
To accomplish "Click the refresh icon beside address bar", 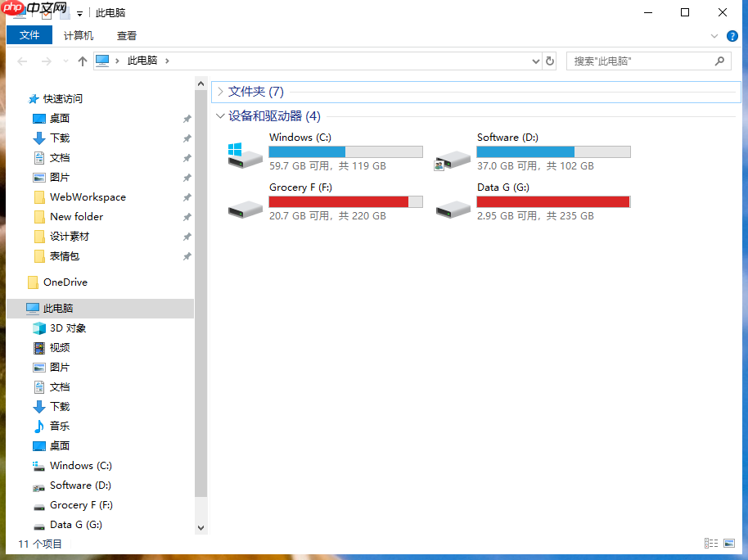I will pyautogui.click(x=548, y=61).
